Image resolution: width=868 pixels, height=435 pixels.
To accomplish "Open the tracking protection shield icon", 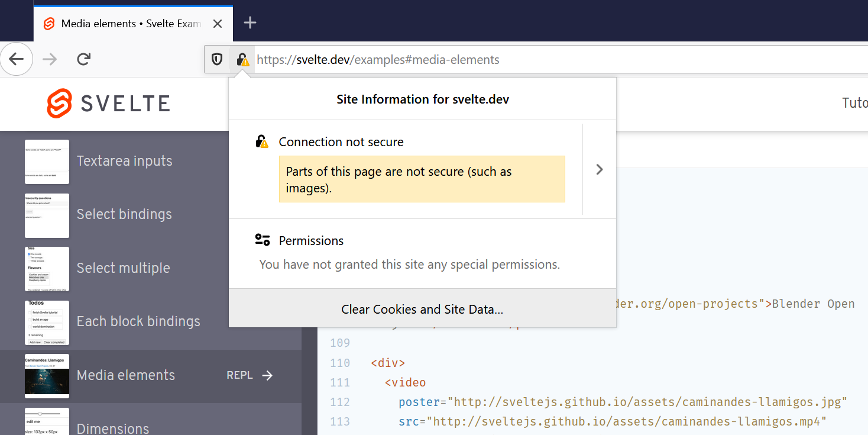I will tap(217, 59).
